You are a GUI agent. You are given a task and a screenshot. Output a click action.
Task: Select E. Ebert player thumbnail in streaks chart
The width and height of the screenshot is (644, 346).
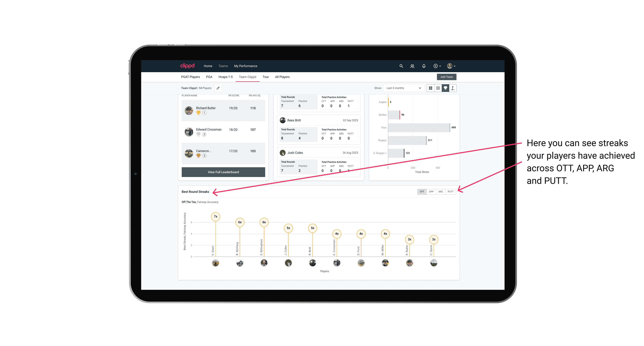click(215, 263)
